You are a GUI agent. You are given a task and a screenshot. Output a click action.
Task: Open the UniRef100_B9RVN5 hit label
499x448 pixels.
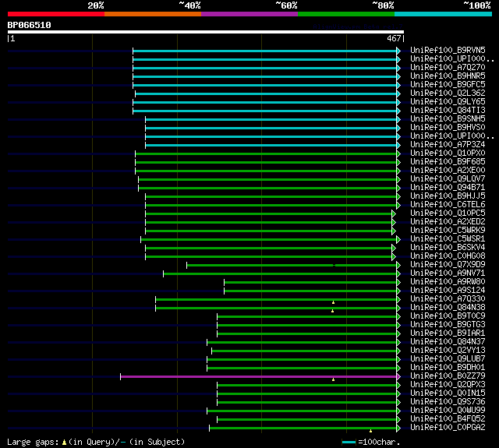(448, 50)
